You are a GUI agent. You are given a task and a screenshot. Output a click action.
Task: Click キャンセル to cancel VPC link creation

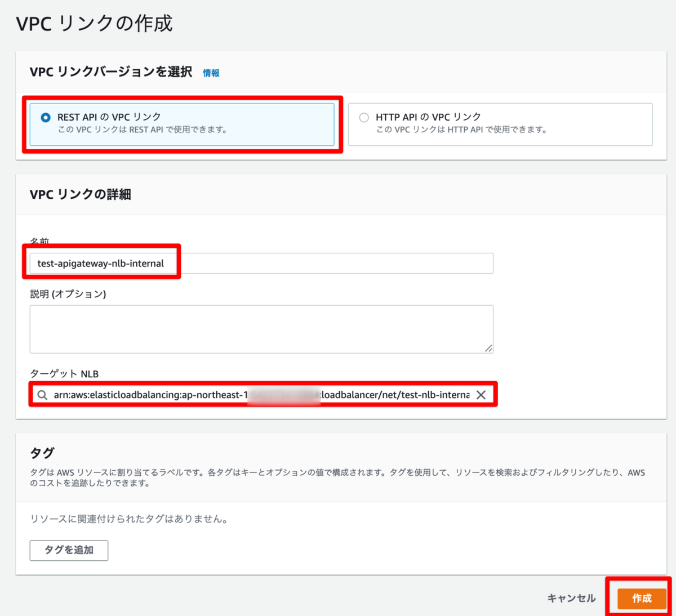pos(571,599)
